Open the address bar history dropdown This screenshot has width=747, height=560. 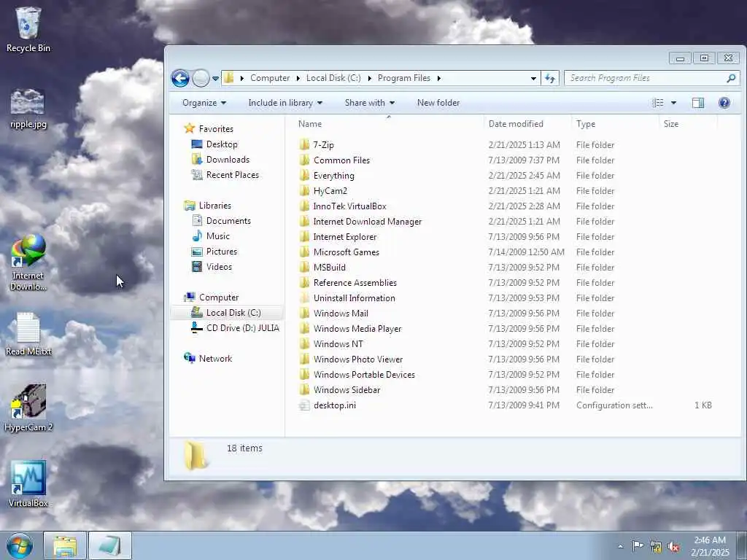coord(533,78)
